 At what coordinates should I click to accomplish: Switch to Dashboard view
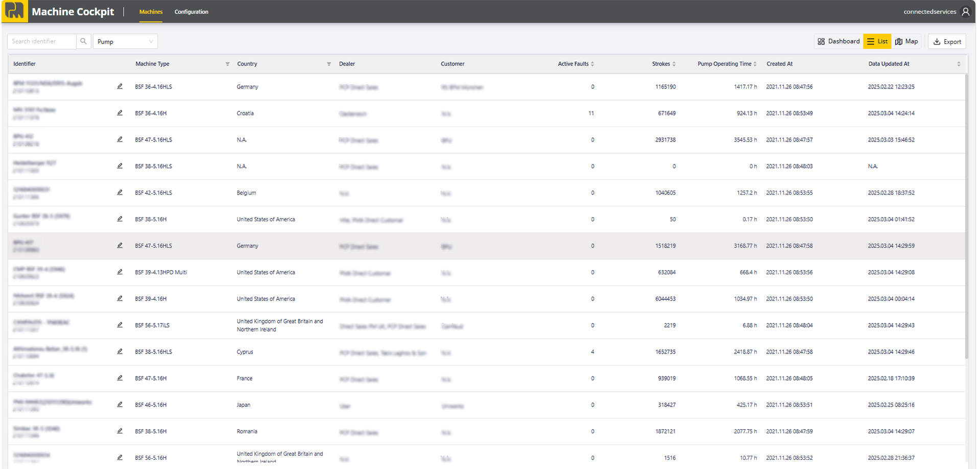point(839,41)
